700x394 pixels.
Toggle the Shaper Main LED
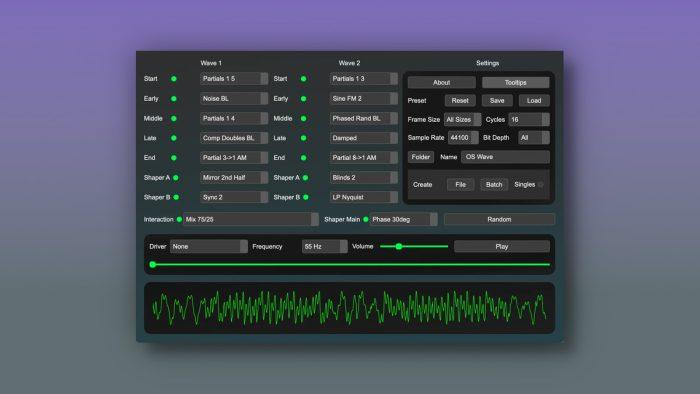366,220
